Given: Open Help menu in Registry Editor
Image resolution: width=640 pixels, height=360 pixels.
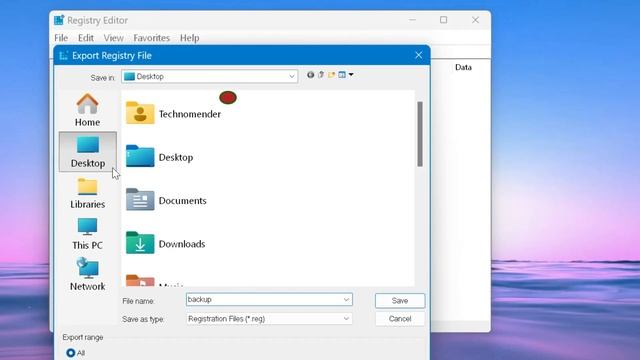Looking at the screenshot, I should 189,38.
